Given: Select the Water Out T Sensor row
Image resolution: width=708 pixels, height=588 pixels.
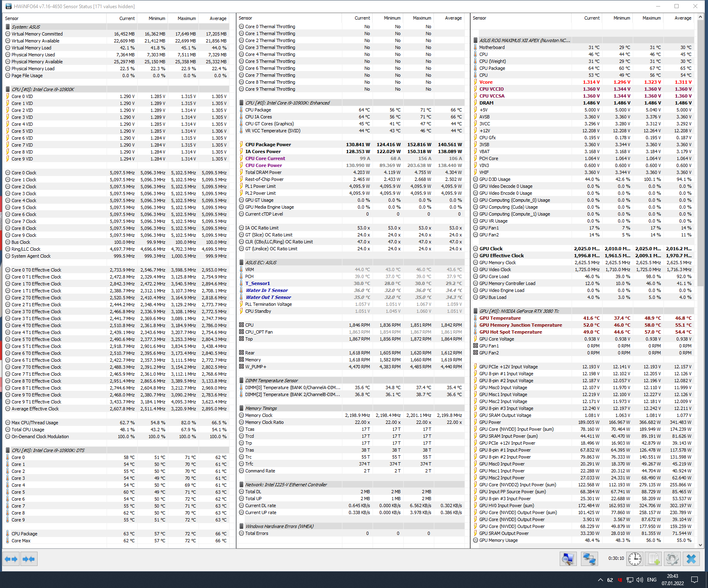Looking at the screenshot, I should pos(351,297).
